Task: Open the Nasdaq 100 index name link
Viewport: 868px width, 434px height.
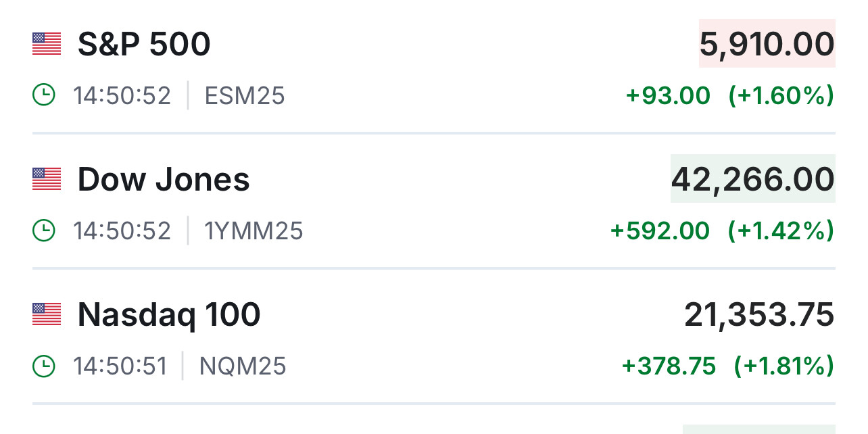Action: pyautogui.click(x=169, y=314)
